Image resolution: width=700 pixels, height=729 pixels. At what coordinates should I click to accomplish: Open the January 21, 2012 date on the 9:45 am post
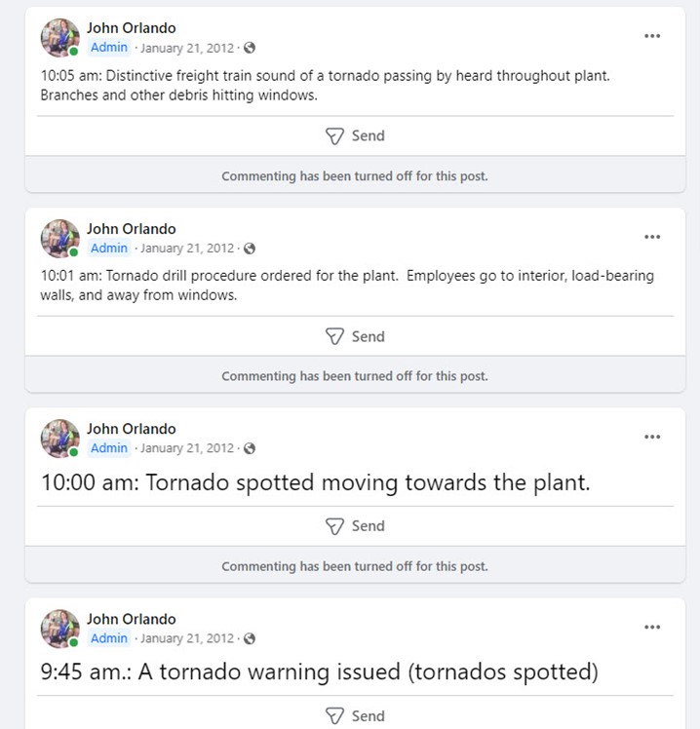coord(187,638)
